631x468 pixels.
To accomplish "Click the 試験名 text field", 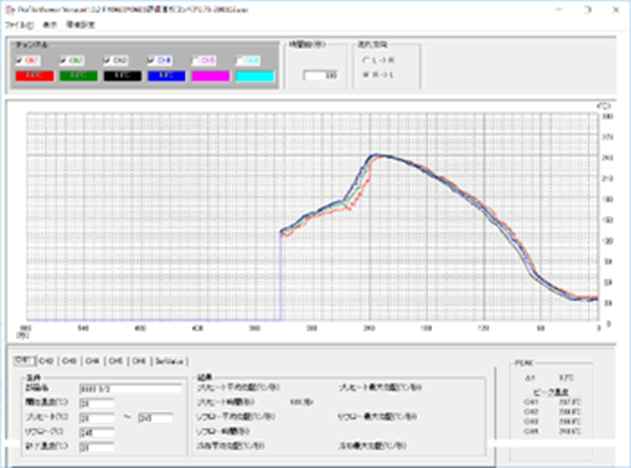I will point(130,387).
